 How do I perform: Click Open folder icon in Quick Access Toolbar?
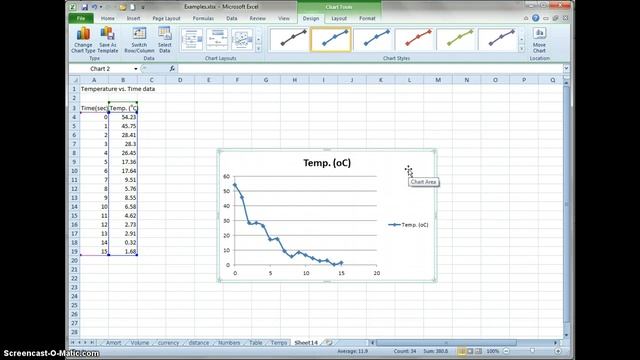[x=123, y=7]
